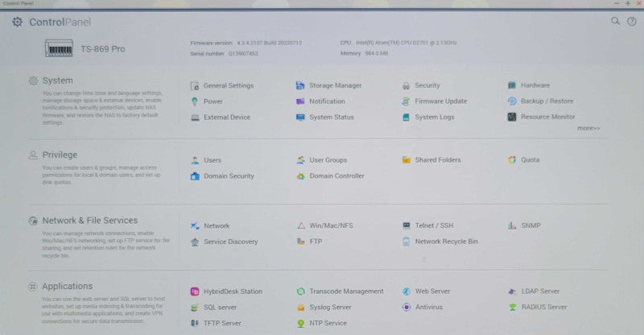Open Telnet / SSH icon
Screen dimensions: 644x335
click(x=407, y=225)
